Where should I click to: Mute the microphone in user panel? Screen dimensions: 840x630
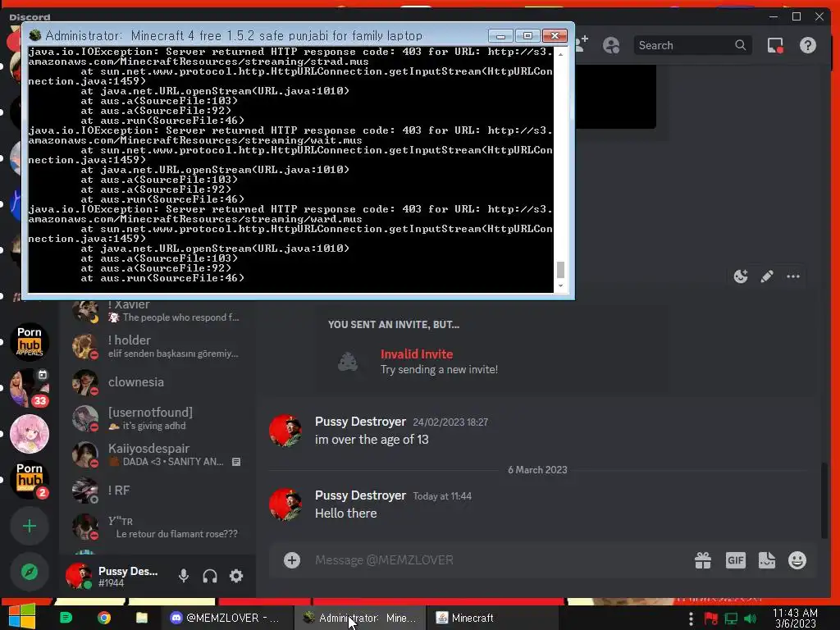coord(184,576)
